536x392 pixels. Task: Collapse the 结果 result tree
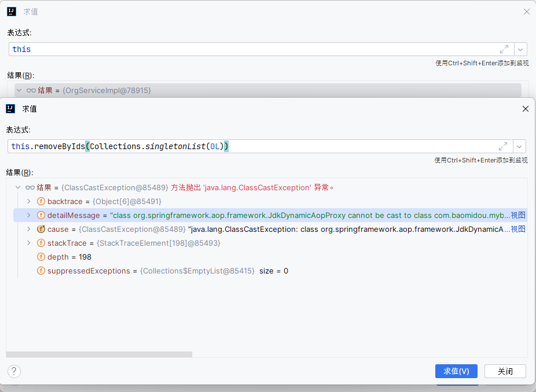coord(17,187)
